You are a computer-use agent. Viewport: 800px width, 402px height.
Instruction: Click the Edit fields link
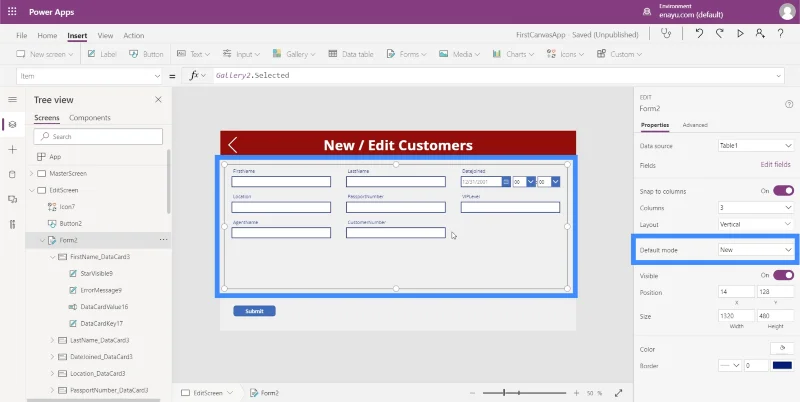coord(776,165)
